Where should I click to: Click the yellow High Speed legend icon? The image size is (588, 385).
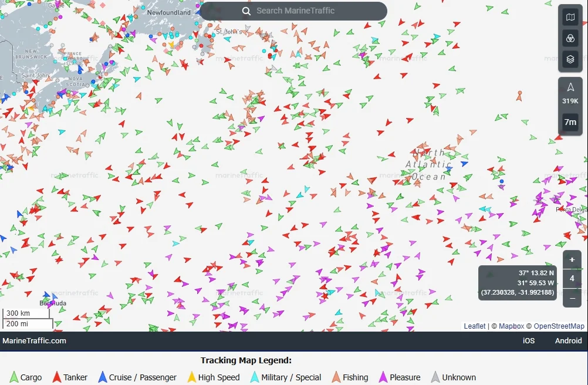[192, 377]
